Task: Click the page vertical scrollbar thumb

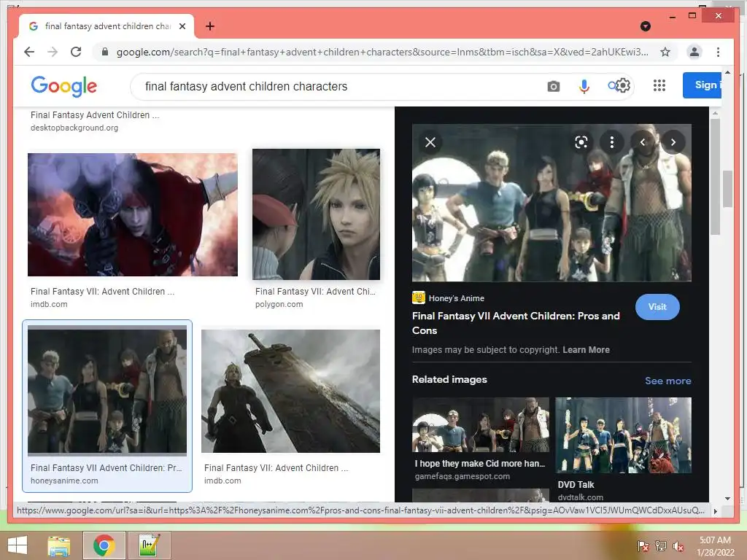Action: (727, 189)
